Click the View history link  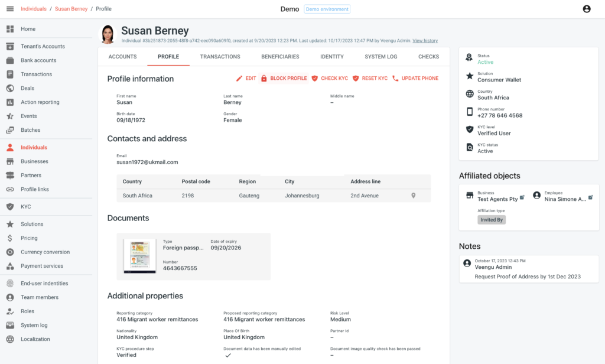(x=425, y=40)
